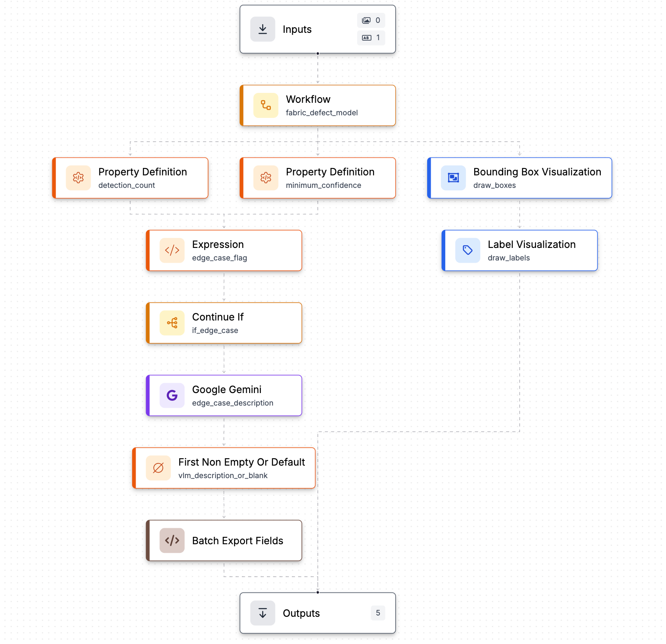Click the image inputs count badge
Viewport: 666px width, 644px height.
(371, 20)
